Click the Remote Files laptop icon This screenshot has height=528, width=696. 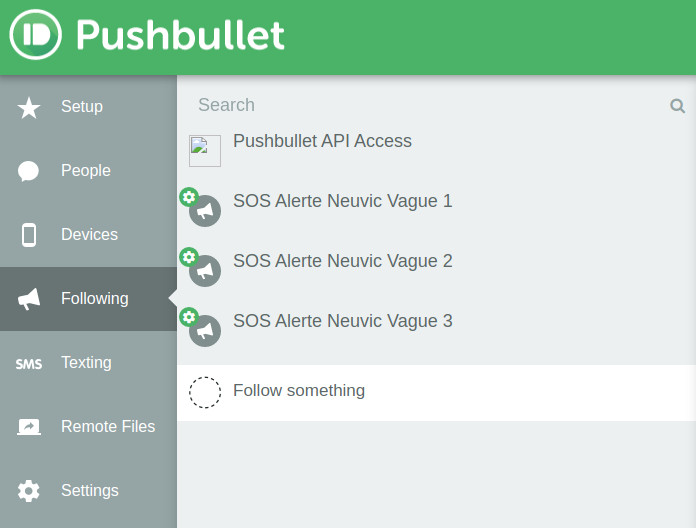point(29,427)
